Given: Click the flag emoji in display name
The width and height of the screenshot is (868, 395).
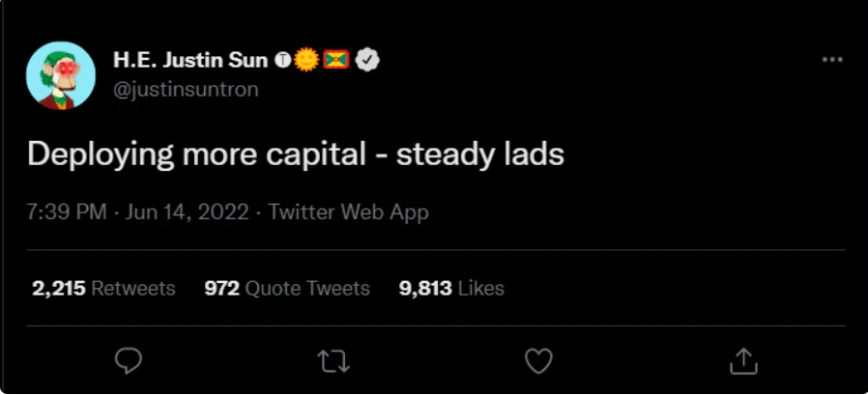Looking at the screenshot, I should pos(336,60).
